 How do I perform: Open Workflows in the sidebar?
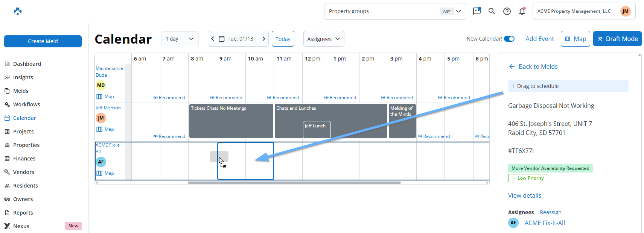coord(26,104)
